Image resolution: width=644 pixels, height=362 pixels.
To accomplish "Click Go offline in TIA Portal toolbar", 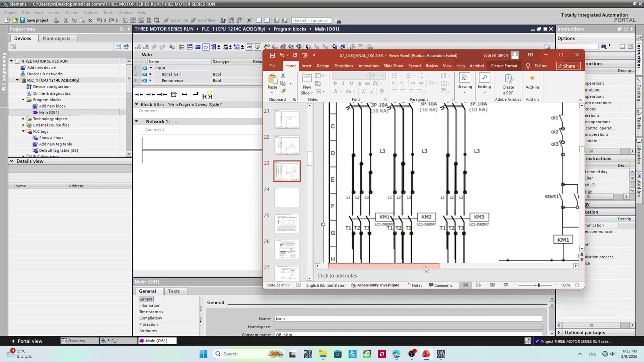I will coord(204,20).
